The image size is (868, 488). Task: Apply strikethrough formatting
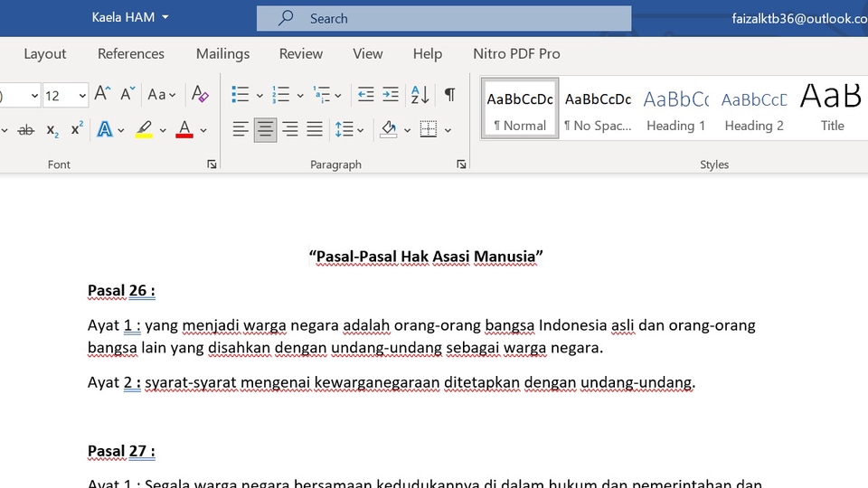click(x=25, y=130)
